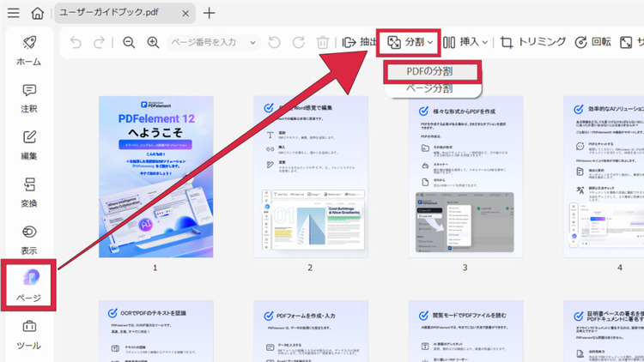Click the 抽出 extract button
The height and width of the screenshot is (362, 644).
[x=360, y=42]
